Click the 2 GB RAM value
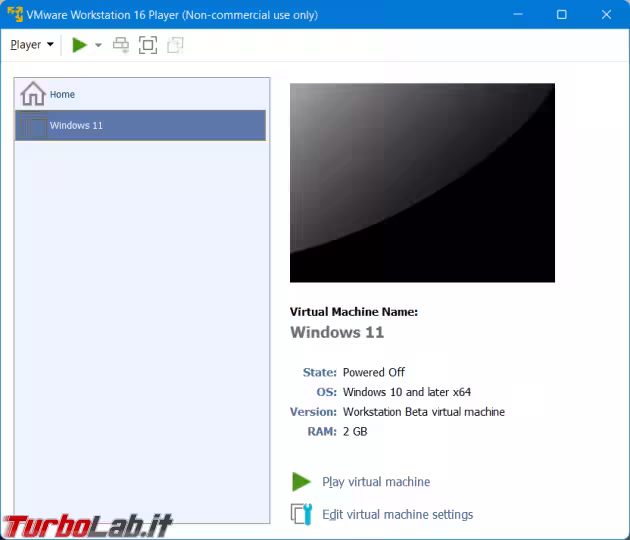Viewport: 630px width, 540px height. (355, 432)
